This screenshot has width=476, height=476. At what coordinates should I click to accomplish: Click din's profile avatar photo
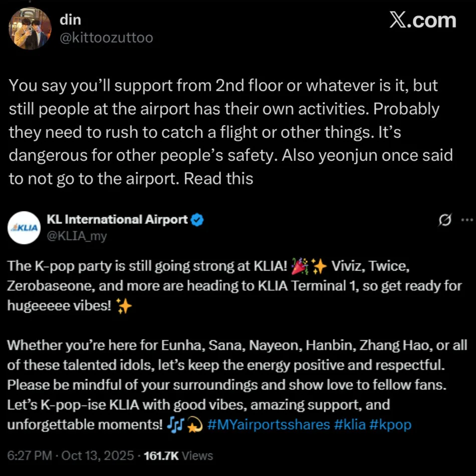click(x=30, y=29)
